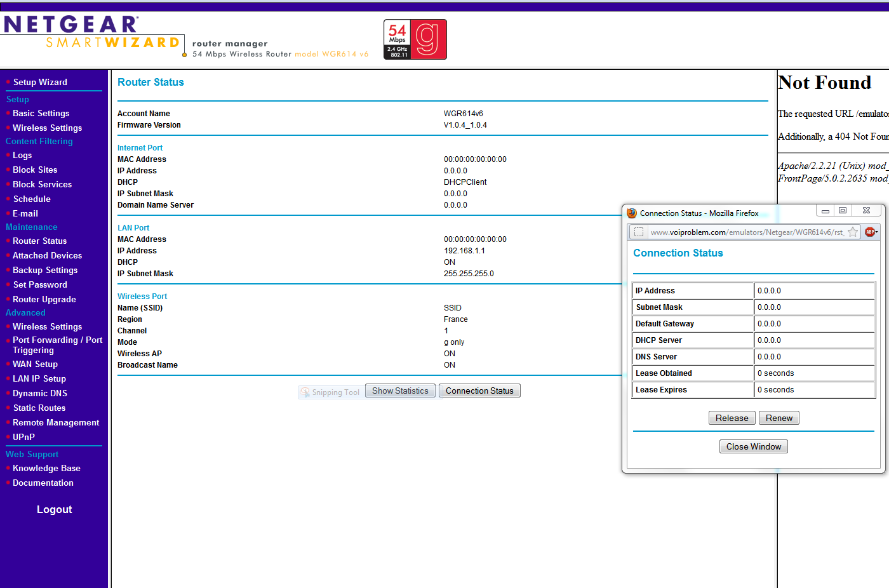The height and width of the screenshot is (588, 889).
Task: Click the Release button in the popup
Action: point(732,418)
